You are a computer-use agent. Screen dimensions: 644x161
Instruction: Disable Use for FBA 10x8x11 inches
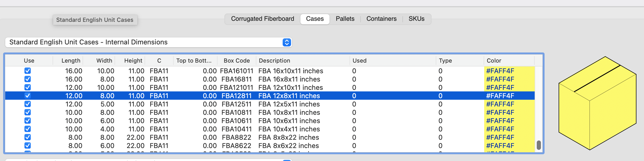click(x=28, y=112)
